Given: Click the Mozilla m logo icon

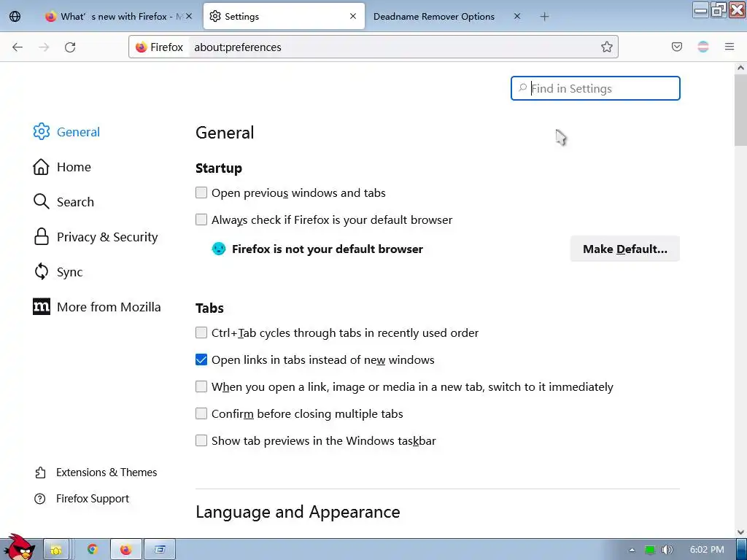Looking at the screenshot, I should point(41,307).
